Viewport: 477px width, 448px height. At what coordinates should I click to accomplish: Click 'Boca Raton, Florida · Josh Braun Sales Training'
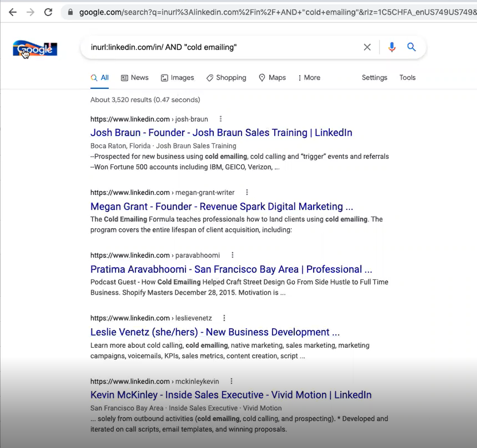(x=163, y=146)
